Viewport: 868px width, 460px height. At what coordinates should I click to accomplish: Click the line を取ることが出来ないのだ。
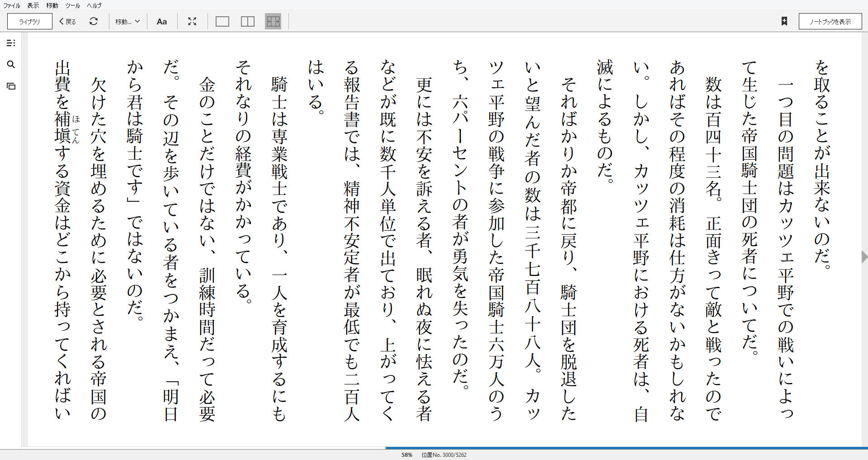(822, 165)
